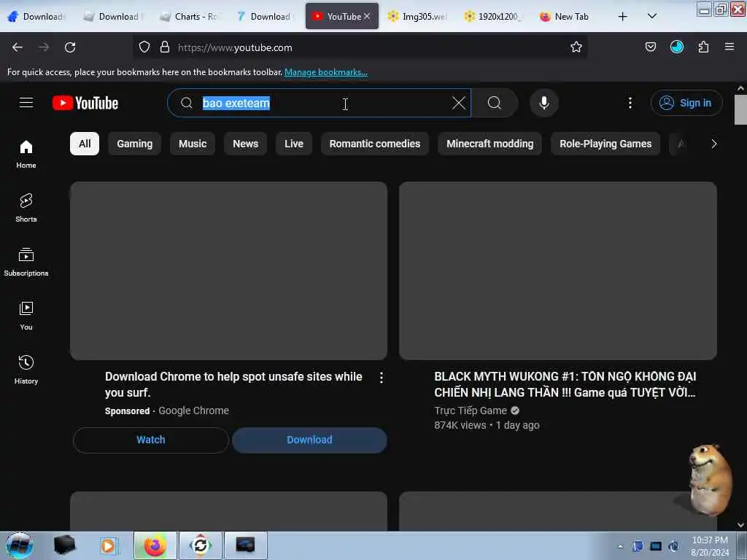Select Role-Playing Games filter chip

tap(605, 144)
